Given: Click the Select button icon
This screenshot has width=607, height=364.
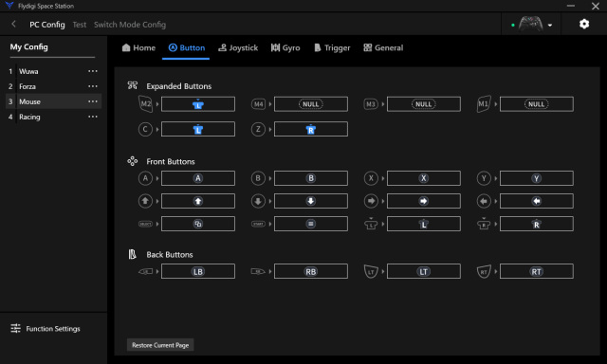Looking at the screenshot, I should (145, 224).
